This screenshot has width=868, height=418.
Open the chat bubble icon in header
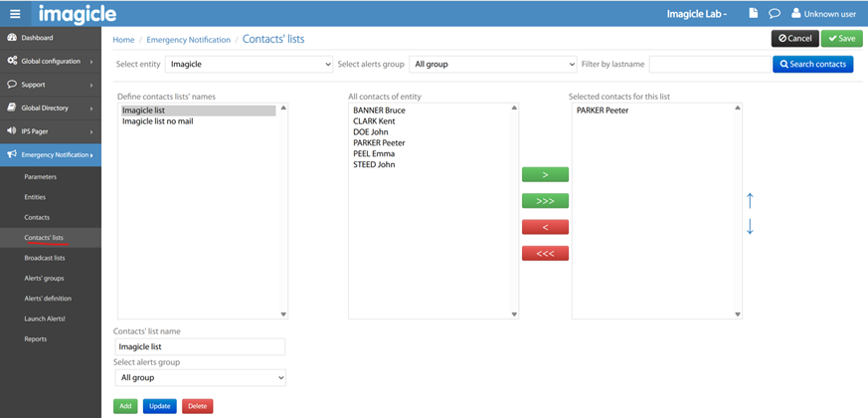coord(775,14)
